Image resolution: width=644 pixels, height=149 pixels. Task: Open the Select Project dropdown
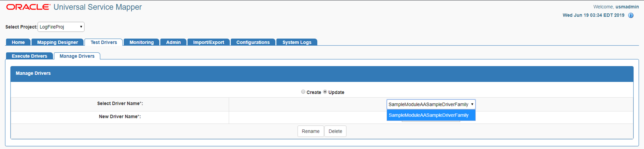(x=61, y=27)
